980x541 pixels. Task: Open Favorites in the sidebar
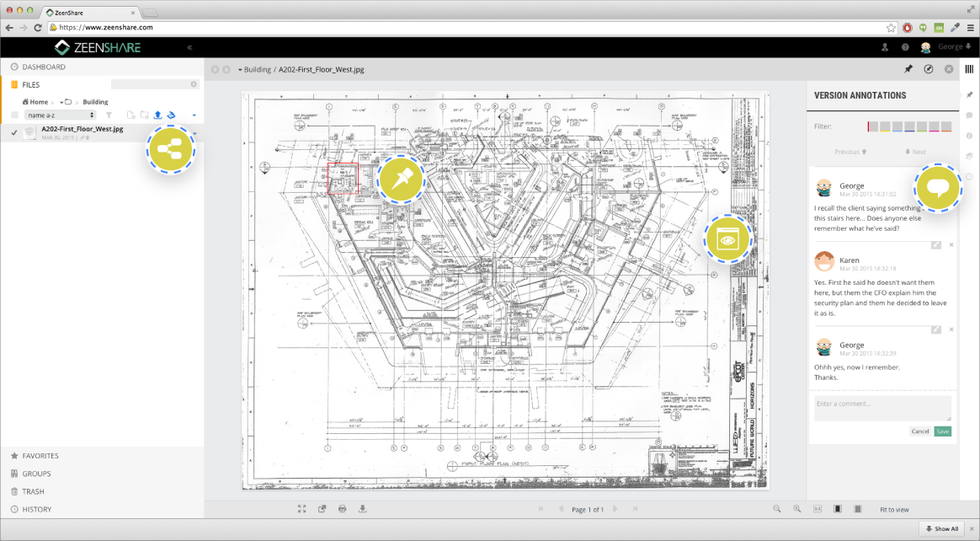click(40, 456)
